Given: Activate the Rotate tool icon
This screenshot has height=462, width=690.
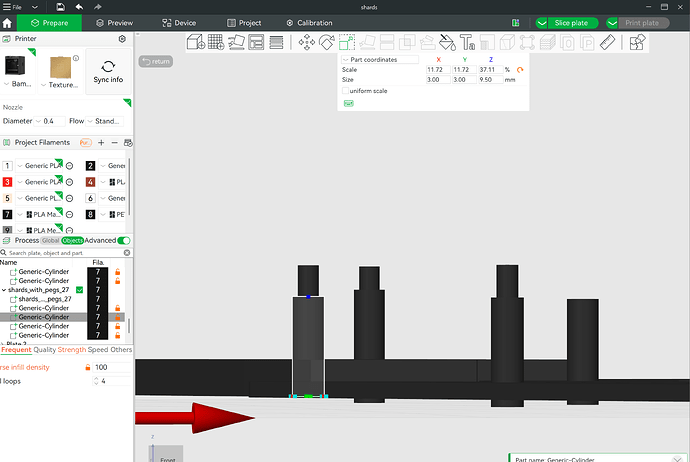Looking at the screenshot, I should 327,42.
